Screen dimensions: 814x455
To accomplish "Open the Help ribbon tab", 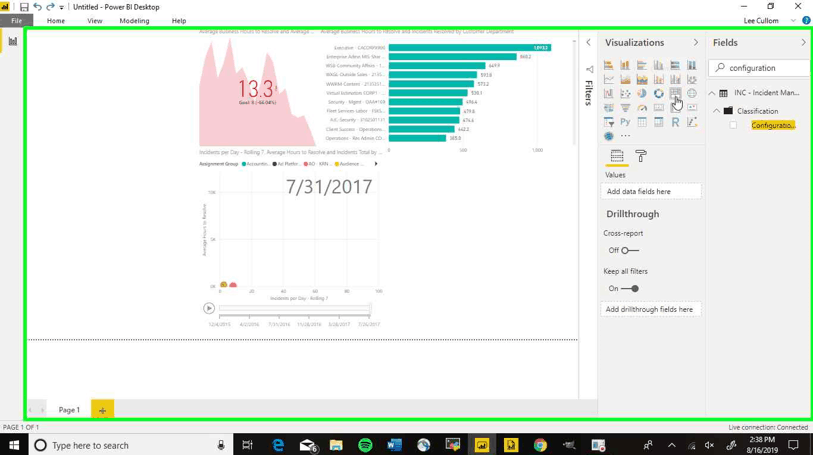I will (x=179, y=21).
